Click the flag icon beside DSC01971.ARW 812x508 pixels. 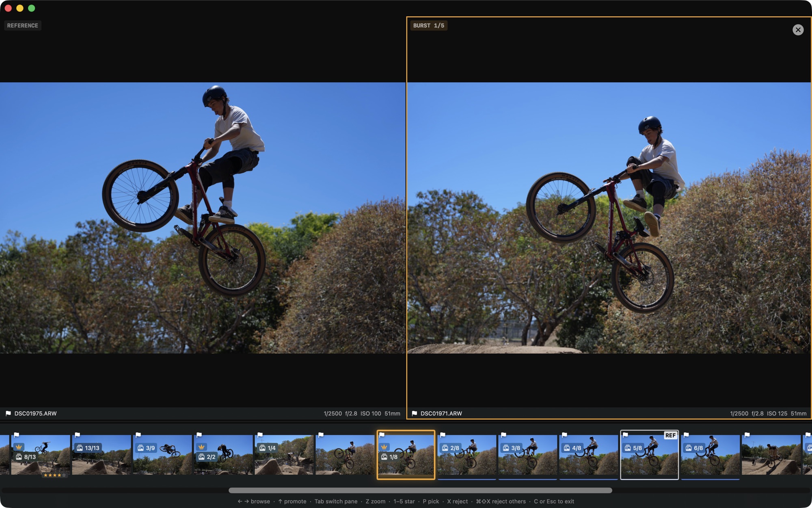pos(414,413)
